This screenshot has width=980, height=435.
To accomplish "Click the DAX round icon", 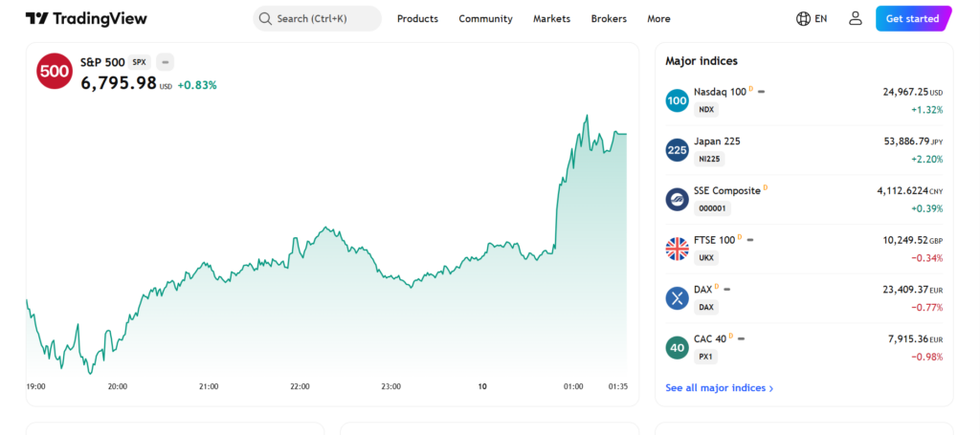I will [677, 298].
